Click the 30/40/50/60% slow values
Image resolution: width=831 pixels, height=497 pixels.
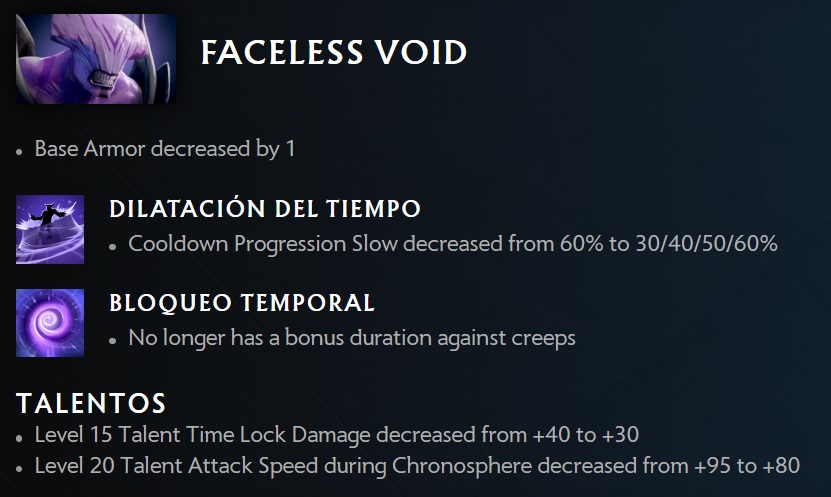click(x=706, y=244)
